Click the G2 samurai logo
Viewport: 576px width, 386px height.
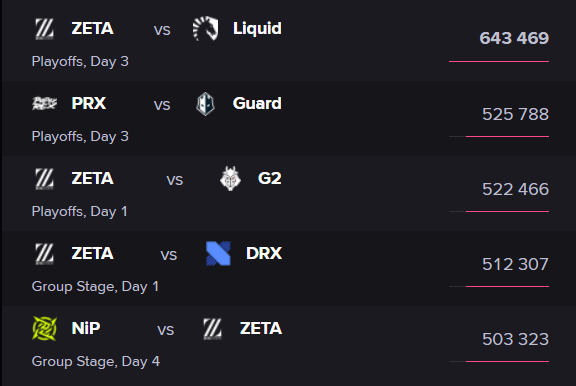[230, 178]
